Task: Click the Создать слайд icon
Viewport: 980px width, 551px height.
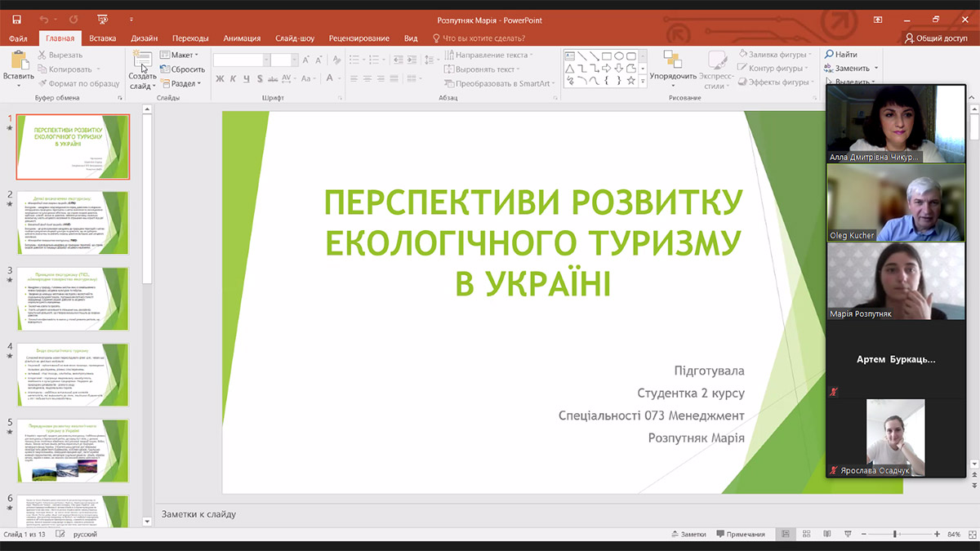Action: click(x=142, y=61)
